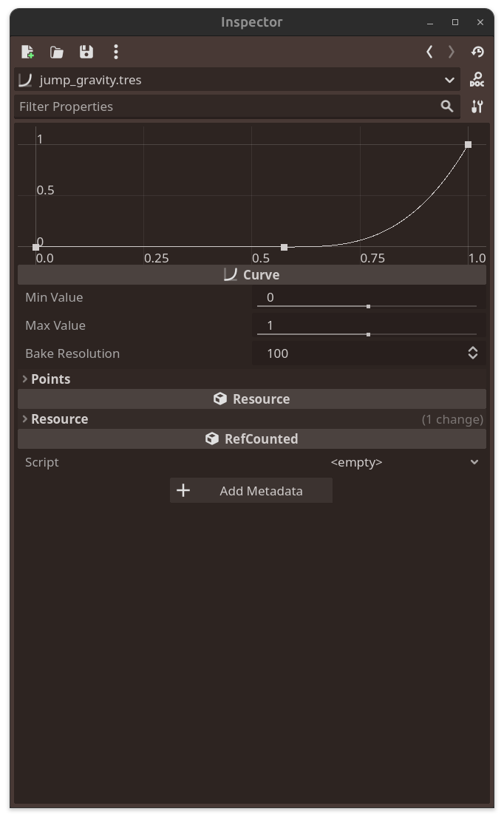Screen dimensions: 504x820
Task: Open extra property management options
Action: point(477,106)
